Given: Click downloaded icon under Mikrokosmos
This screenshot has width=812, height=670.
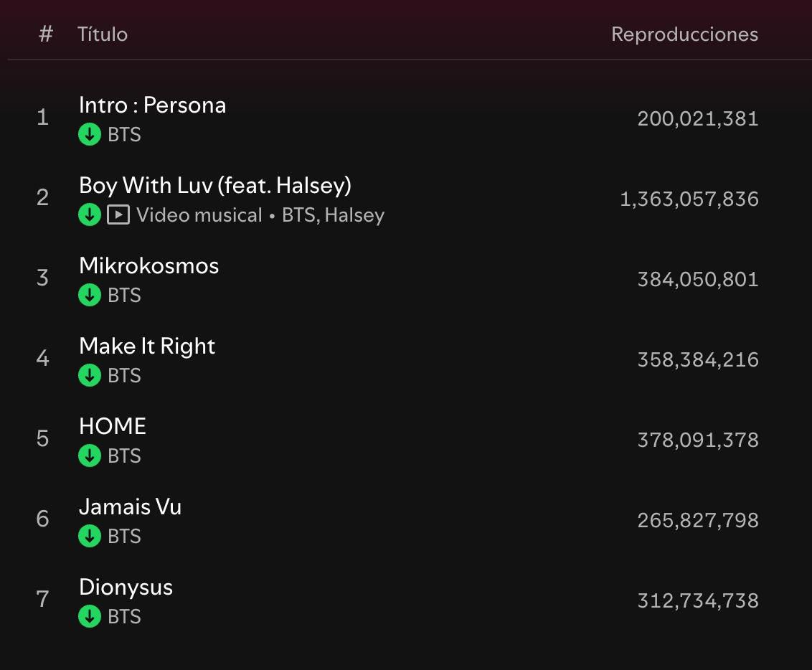Looking at the screenshot, I should tap(89, 296).
